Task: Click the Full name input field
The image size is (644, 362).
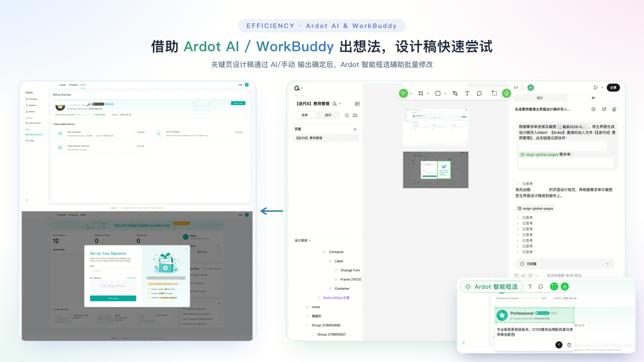Action: pyautogui.click(x=113, y=271)
